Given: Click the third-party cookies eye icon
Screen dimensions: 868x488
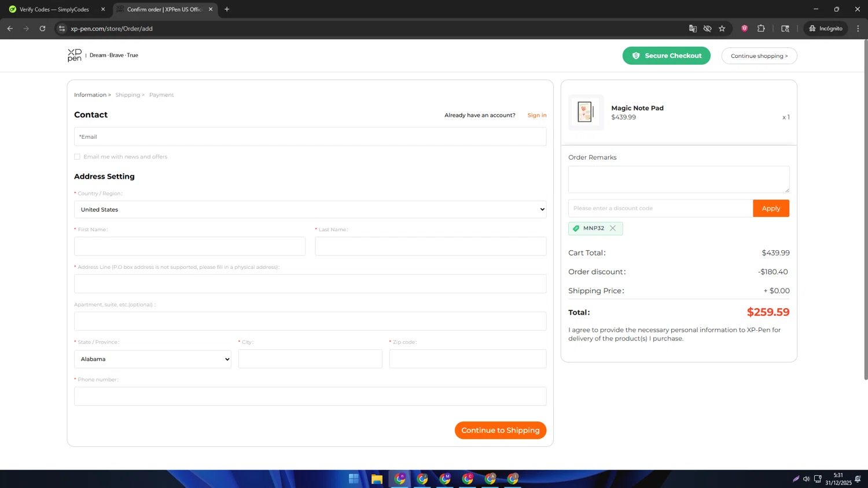Looking at the screenshot, I should 707,28.
